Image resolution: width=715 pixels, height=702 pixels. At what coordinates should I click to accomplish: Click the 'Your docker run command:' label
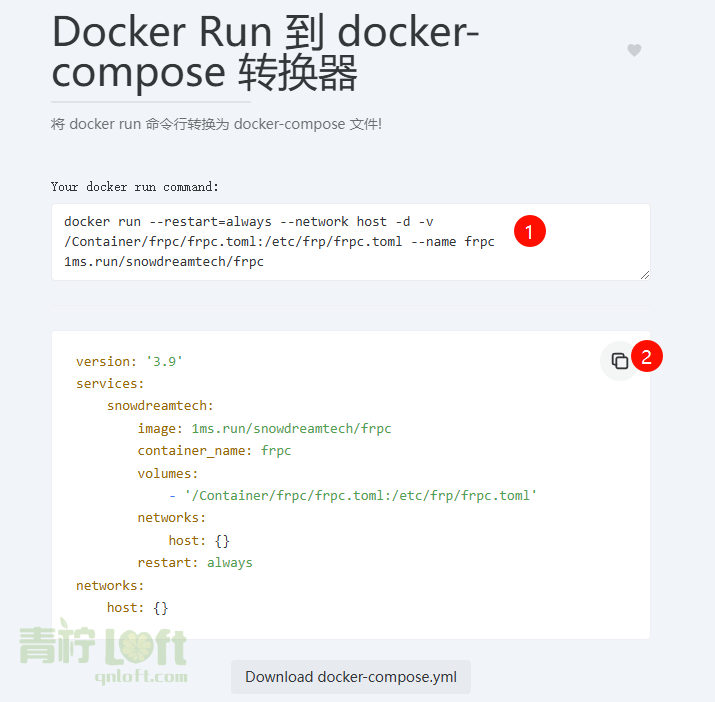[135, 187]
